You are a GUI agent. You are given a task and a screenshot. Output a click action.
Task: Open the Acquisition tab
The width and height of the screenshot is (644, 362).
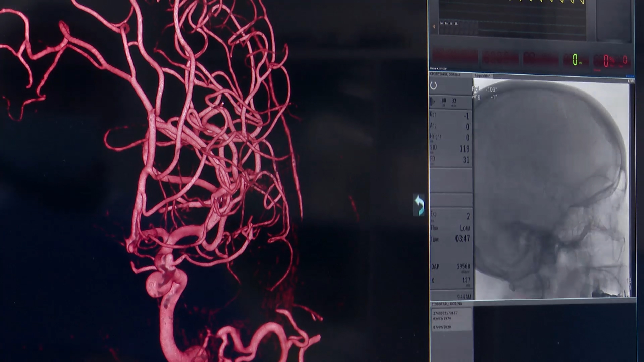coord(483,76)
